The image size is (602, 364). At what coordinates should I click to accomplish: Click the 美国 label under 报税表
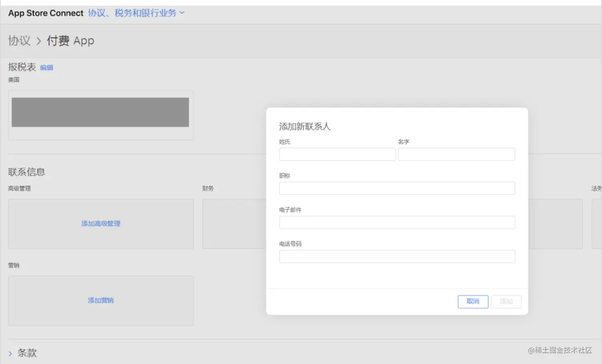point(14,80)
